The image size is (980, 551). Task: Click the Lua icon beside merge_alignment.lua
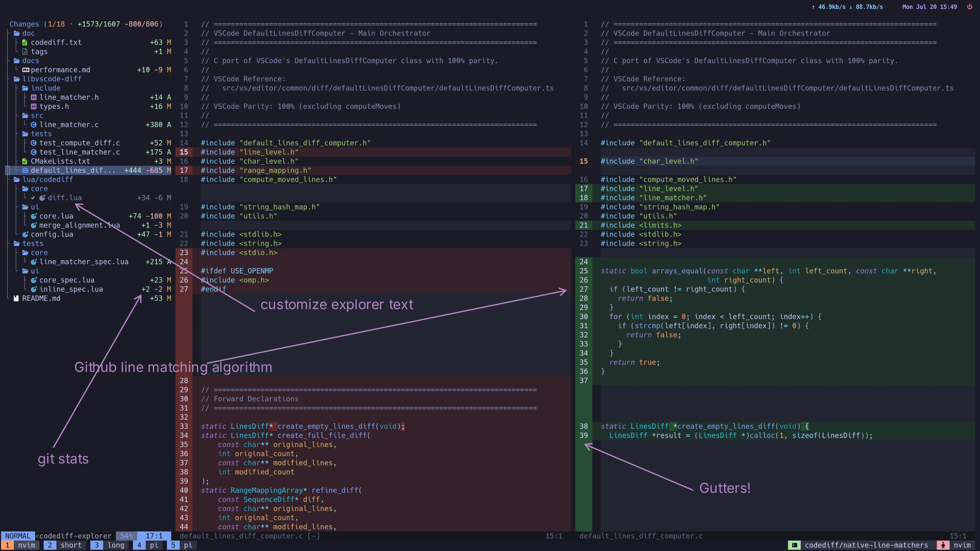33,225
